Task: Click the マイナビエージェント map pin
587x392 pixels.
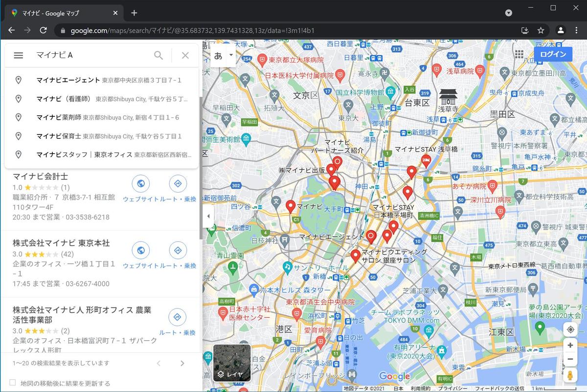Action: 371,237
